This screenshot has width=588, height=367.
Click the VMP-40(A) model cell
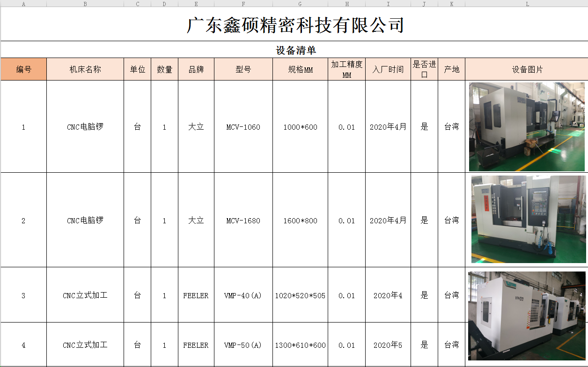243,295
